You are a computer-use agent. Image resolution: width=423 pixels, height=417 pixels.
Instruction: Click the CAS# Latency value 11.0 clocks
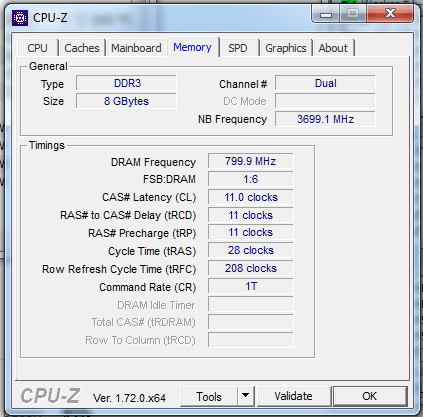click(x=251, y=197)
